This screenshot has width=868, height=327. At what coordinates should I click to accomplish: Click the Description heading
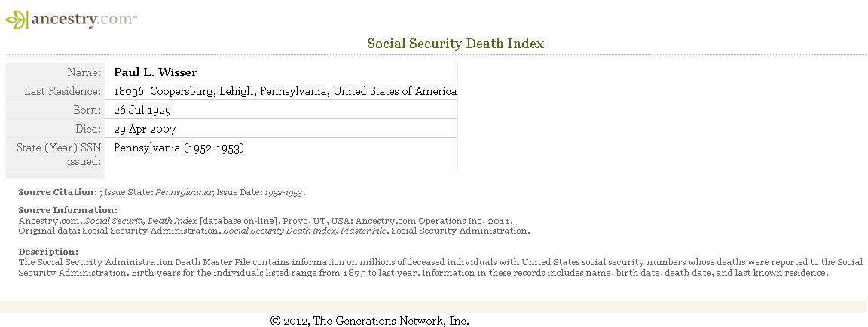(49, 252)
